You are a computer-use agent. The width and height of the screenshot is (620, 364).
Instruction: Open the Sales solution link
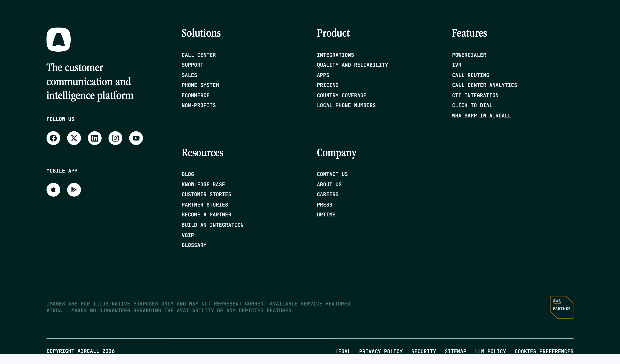pyautogui.click(x=189, y=75)
